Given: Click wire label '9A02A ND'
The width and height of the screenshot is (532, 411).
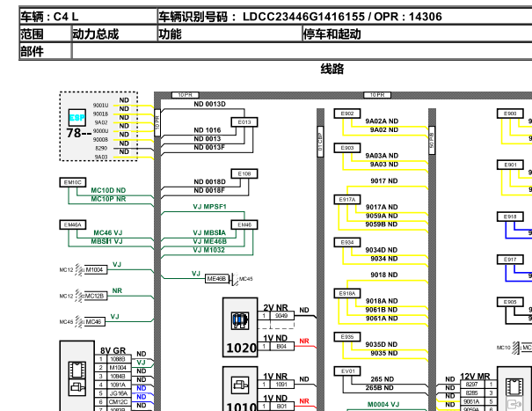Looking at the screenshot, I should 382,121.
